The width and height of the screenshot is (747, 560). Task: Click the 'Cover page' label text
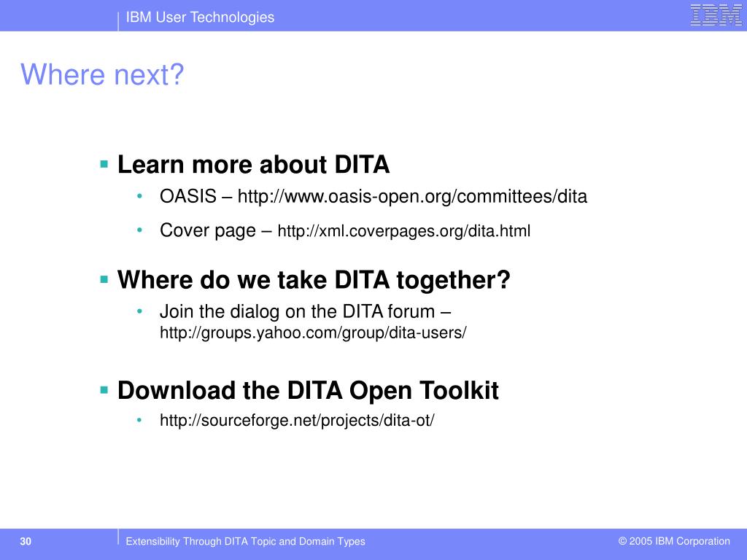point(208,230)
